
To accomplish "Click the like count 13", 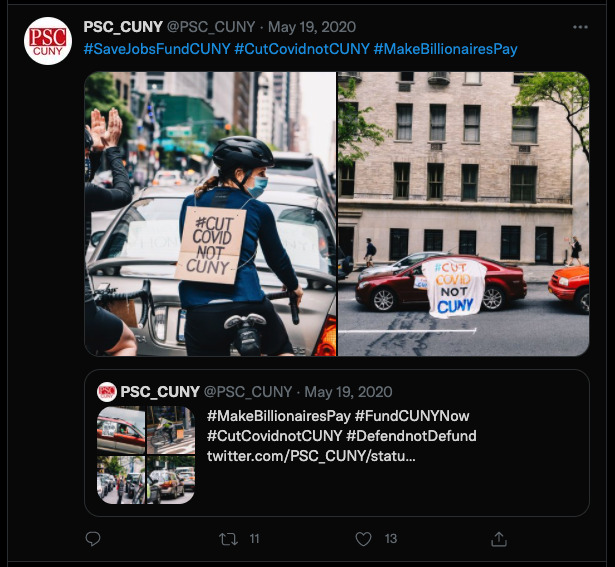I will click(x=391, y=539).
